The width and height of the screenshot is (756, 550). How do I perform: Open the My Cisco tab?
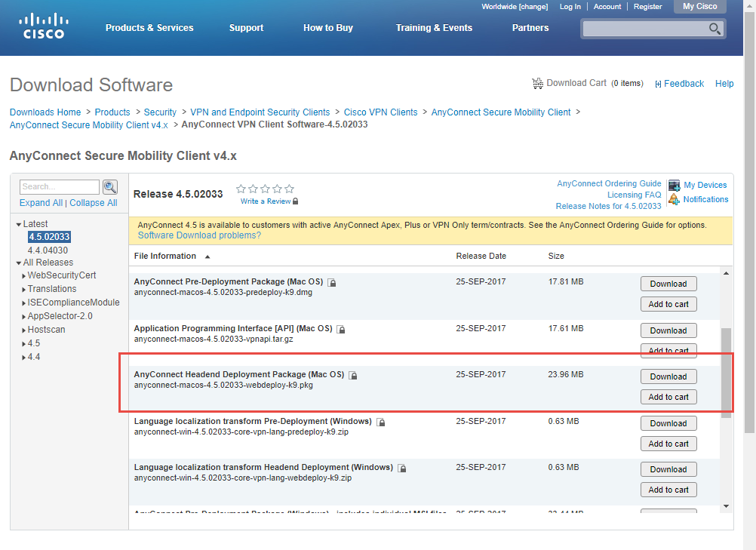(x=700, y=7)
